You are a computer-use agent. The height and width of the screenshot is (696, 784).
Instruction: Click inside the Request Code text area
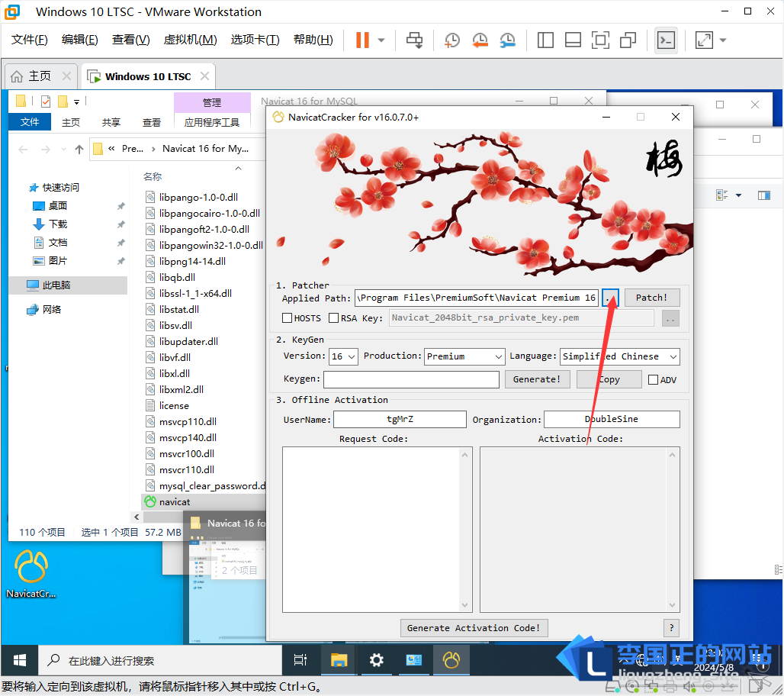[x=371, y=530]
